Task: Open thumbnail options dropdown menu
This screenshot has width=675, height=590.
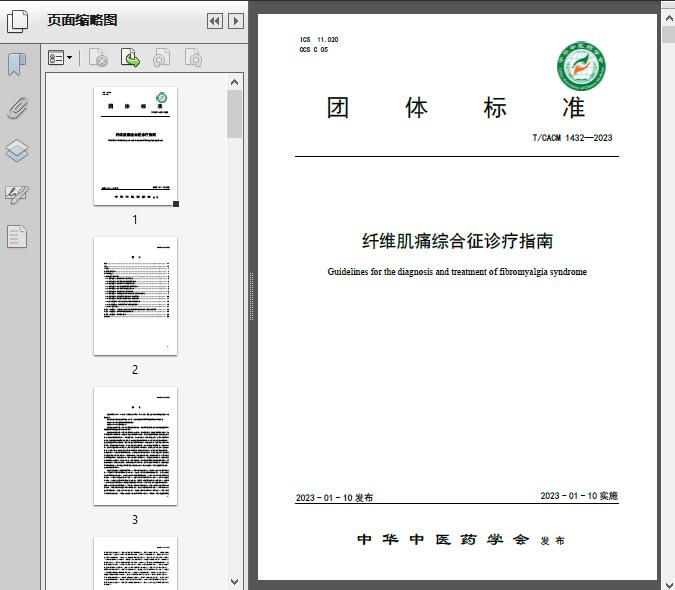Action: pos(60,57)
